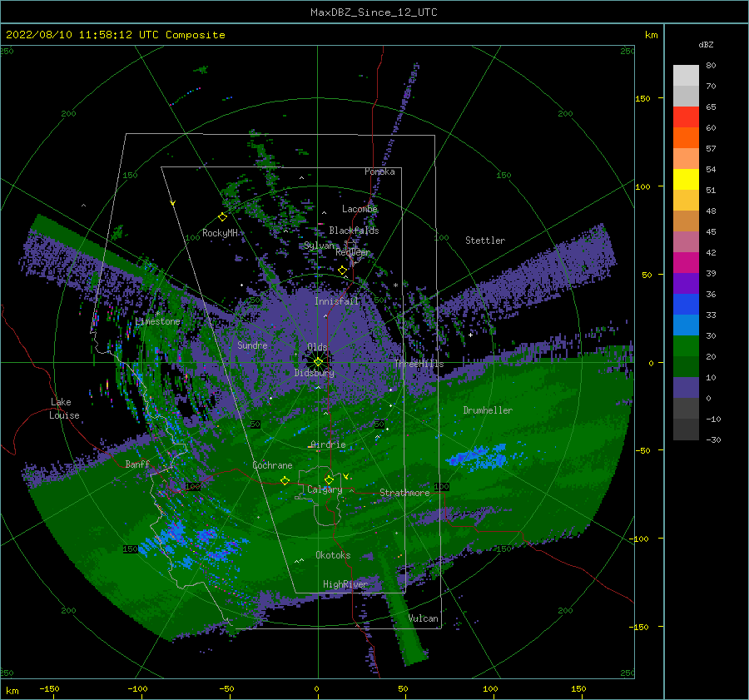
Task: Click the yellow diamond at the radar center near Olds
Action: point(318,362)
